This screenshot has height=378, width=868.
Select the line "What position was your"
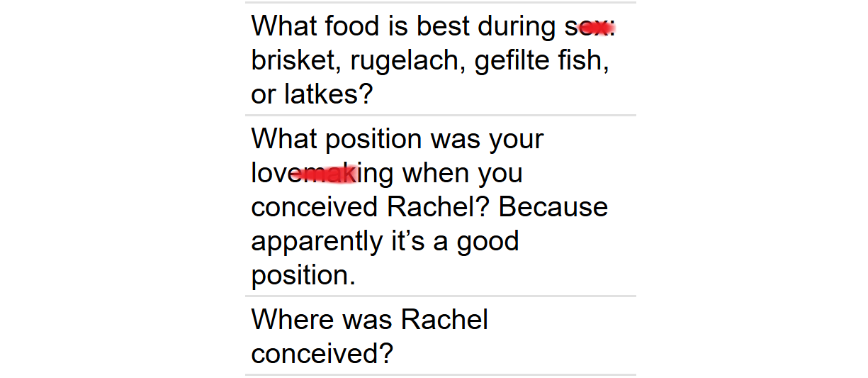click(x=398, y=140)
